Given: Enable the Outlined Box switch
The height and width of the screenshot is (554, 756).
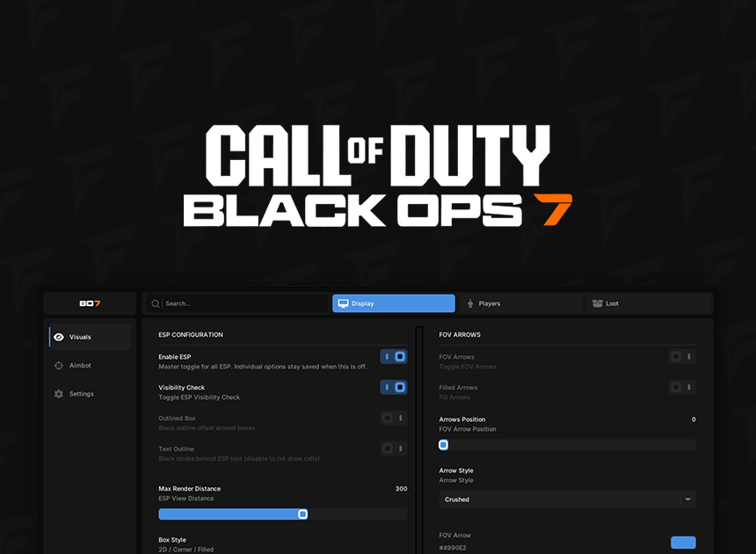Looking at the screenshot, I should tap(394, 418).
